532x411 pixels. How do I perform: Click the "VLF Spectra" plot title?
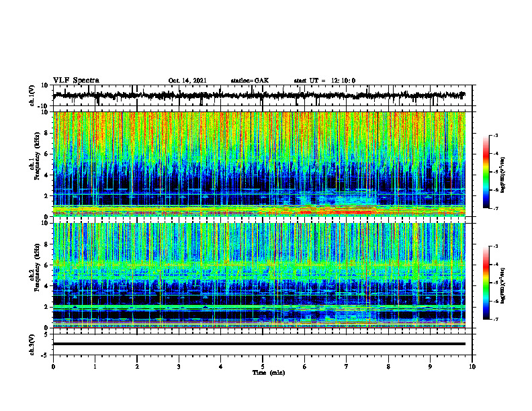(76, 81)
